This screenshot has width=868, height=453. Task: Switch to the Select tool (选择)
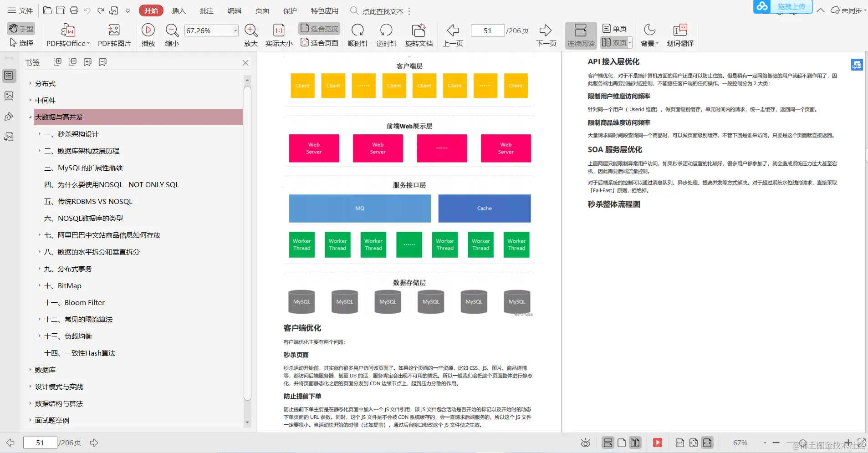[22, 43]
